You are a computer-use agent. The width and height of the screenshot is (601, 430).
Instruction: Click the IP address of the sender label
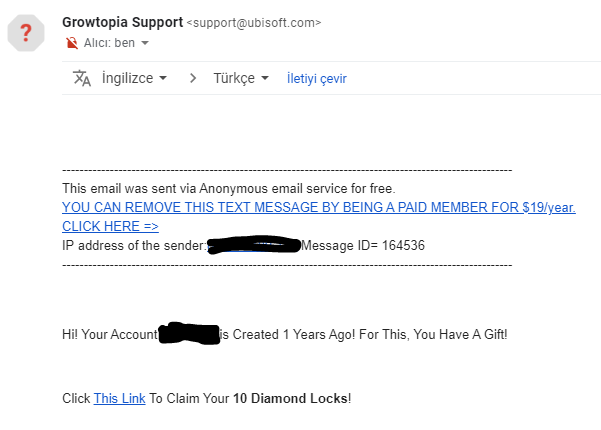coord(134,245)
